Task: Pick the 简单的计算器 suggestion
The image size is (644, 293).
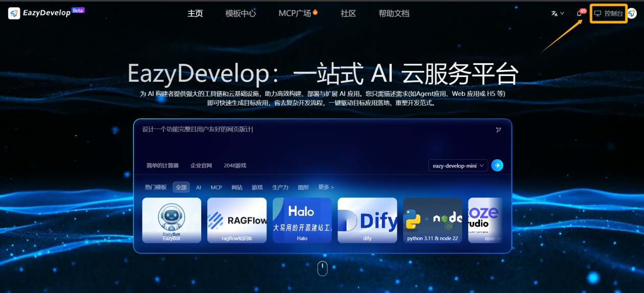Action: coord(162,165)
